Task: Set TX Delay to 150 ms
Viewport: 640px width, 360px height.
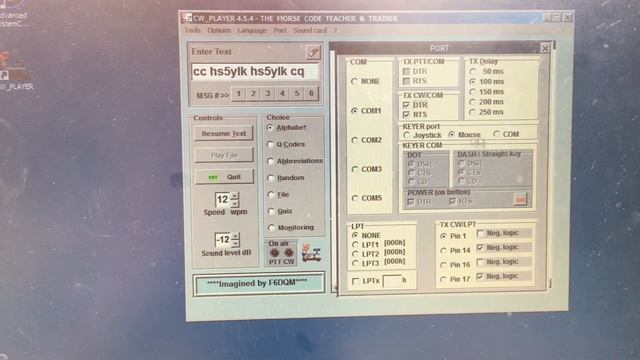Action: point(487,92)
